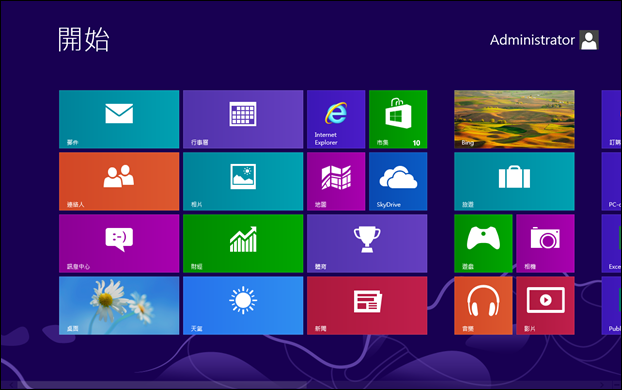Open the People tile
The image size is (622, 390).
119,181
